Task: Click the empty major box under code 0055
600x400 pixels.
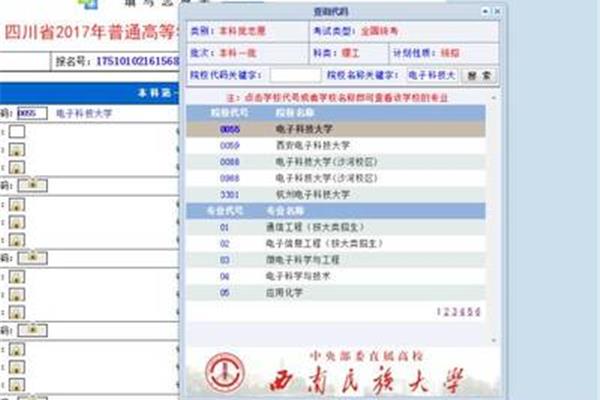Action: point(17,132)
